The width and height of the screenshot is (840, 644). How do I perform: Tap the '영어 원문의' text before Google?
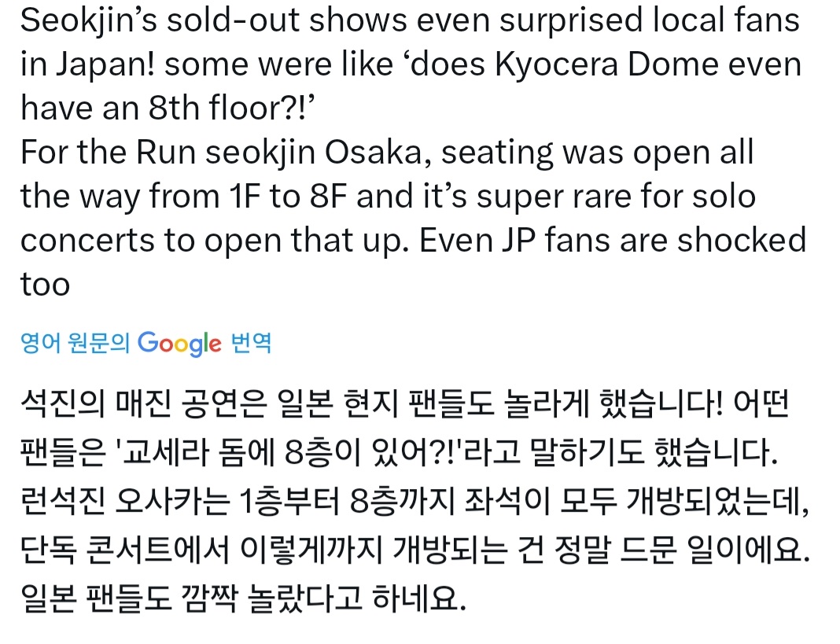[x=75, y=343]
